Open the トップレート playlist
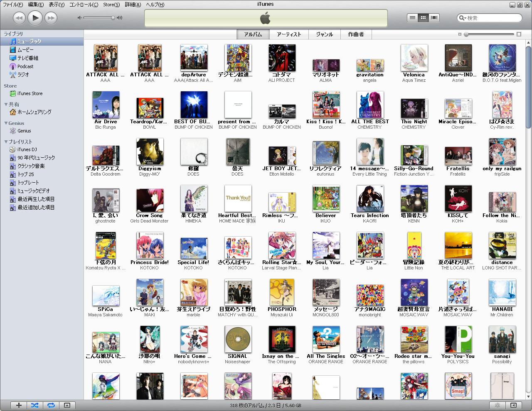The image size is (532, 411). 42,183
